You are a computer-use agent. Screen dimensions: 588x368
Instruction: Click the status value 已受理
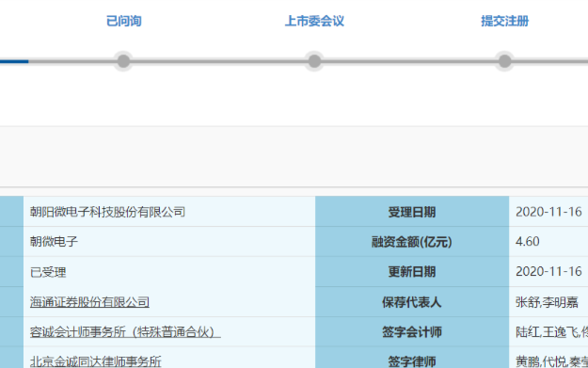coord(48,272)
